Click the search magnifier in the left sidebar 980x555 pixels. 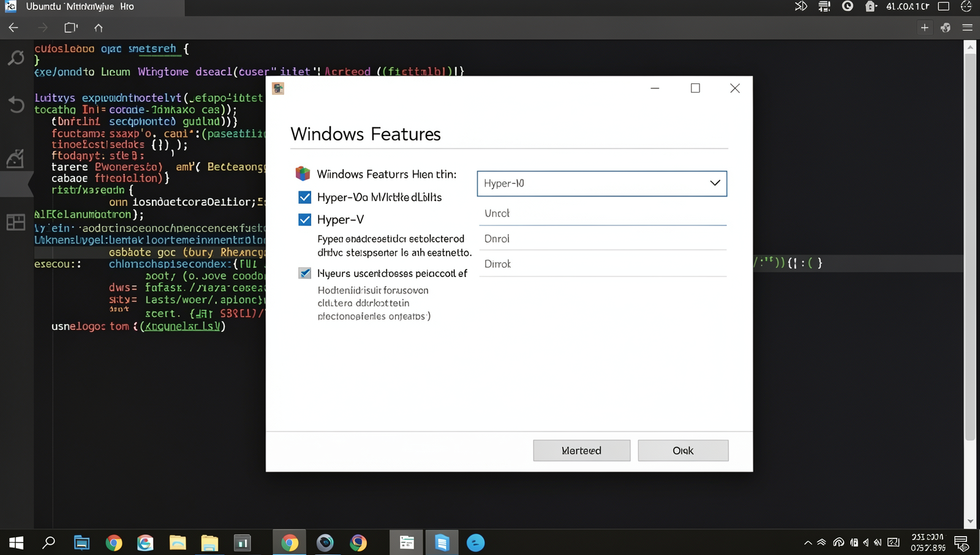point(16,58)
